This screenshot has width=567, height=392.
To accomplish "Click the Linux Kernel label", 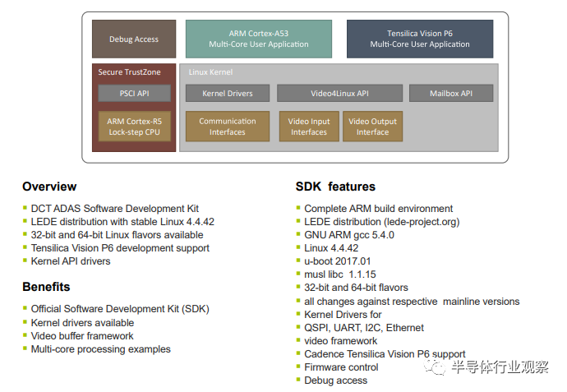I will click(x=211, y=72).
